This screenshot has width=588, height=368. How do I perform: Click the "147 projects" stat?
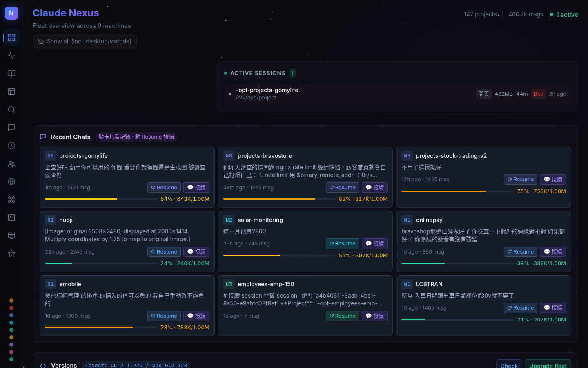481,14
